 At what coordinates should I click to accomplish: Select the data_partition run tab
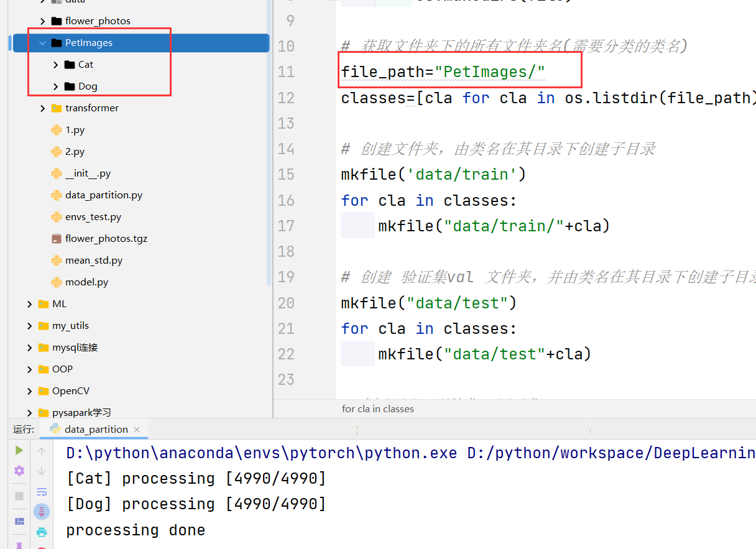pos(96,429)
